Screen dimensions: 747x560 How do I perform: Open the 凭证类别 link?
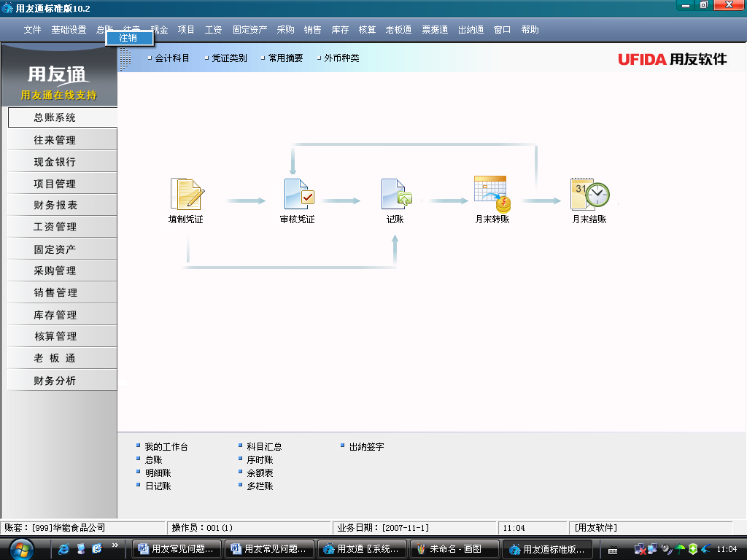(229, 58)
